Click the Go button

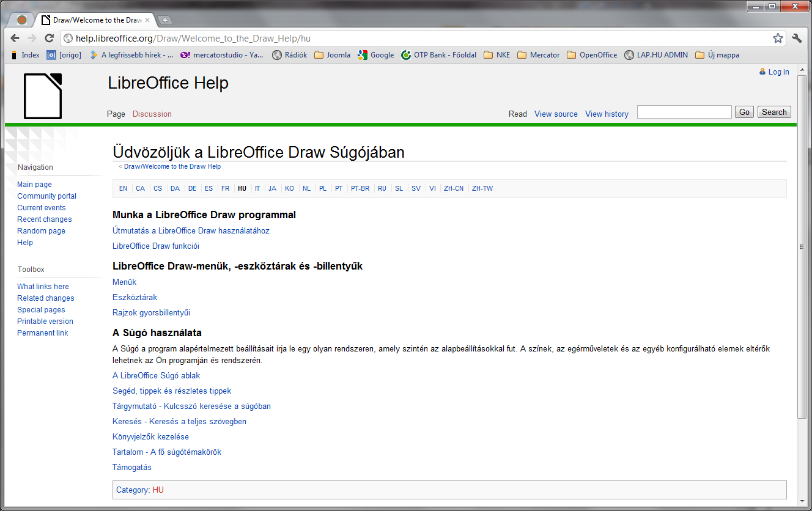[x=744, y=112]
